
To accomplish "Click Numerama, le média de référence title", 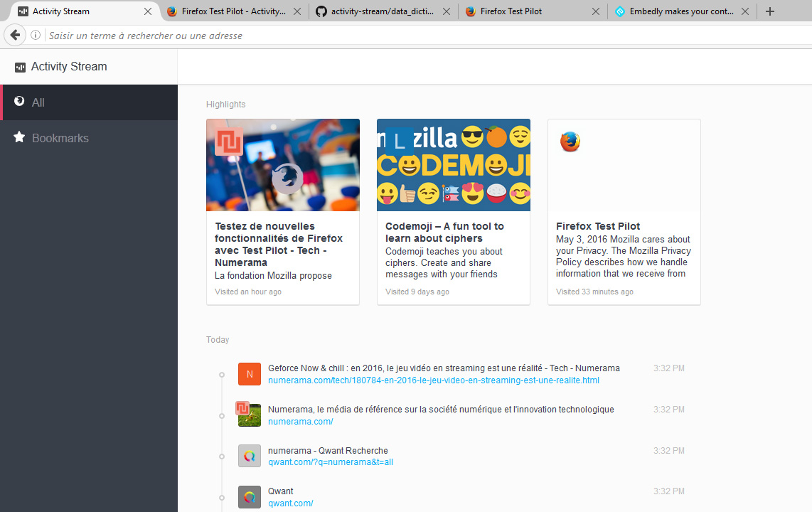I will 442,410.
